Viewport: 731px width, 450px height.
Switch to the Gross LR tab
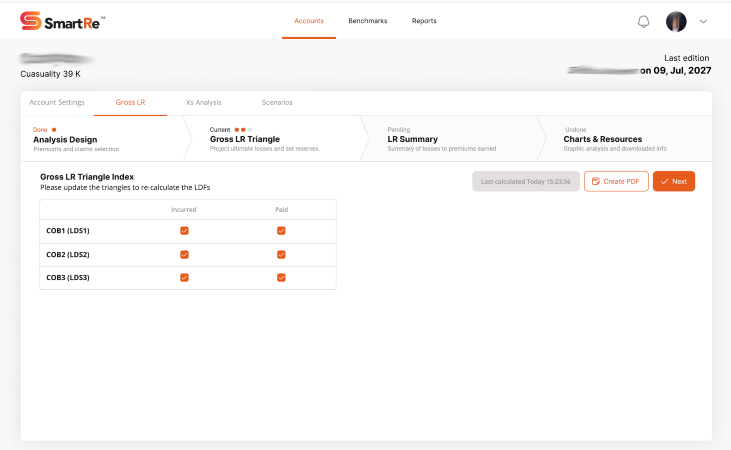click(x=130, y=103)
